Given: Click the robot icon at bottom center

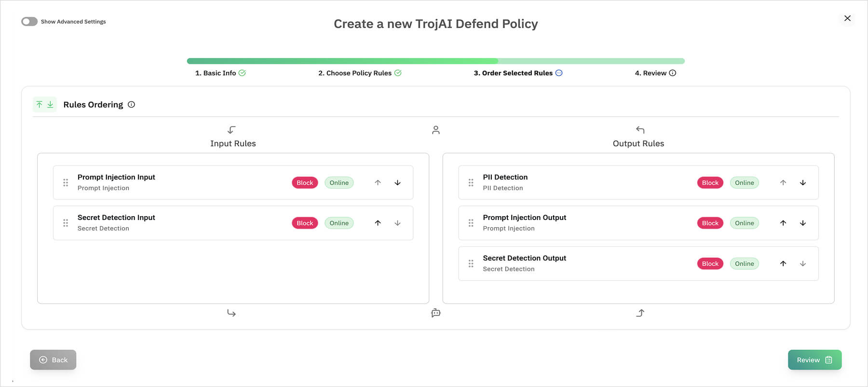Looking at the screenshot, I should coord(436,313).
